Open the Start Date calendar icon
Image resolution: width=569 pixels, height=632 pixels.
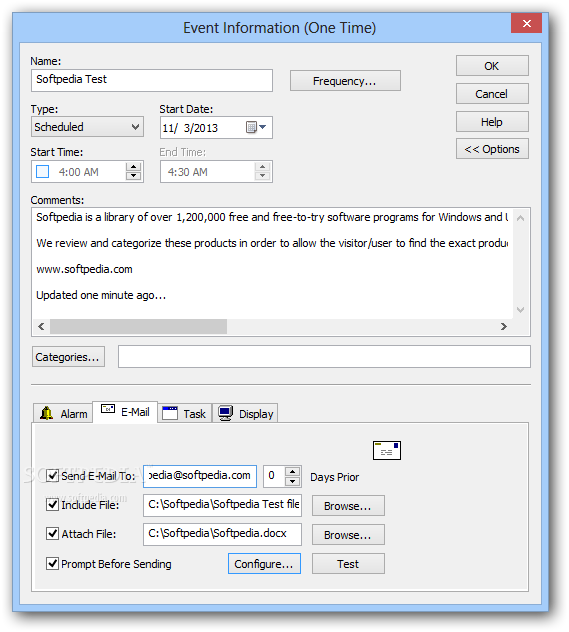(x=251, y=127)
